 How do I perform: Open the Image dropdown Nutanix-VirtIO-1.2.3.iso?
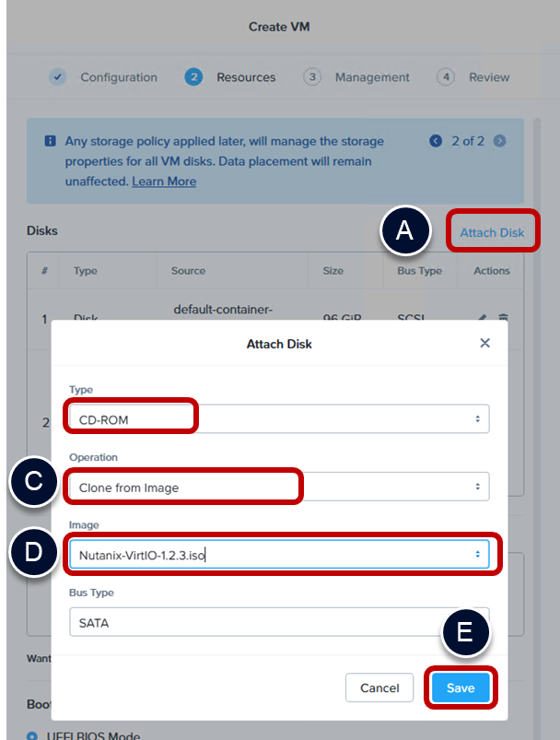coord(279,554)
